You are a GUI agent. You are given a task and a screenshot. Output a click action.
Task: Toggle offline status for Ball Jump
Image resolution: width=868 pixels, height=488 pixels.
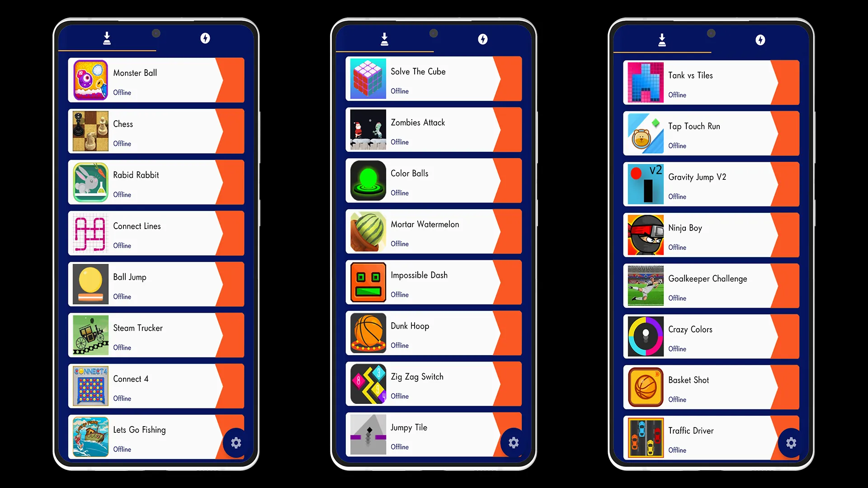pyautogui.click(x=122, y=296)
